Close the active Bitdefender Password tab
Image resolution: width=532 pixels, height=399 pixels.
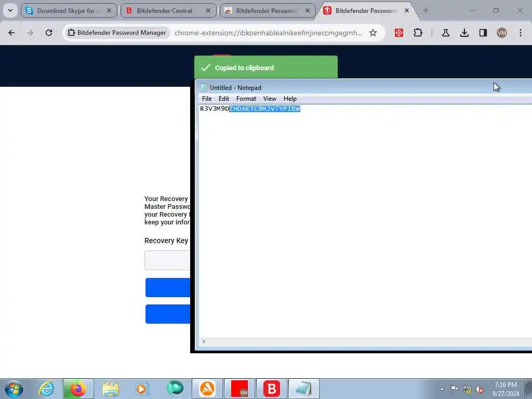(406, 10)
